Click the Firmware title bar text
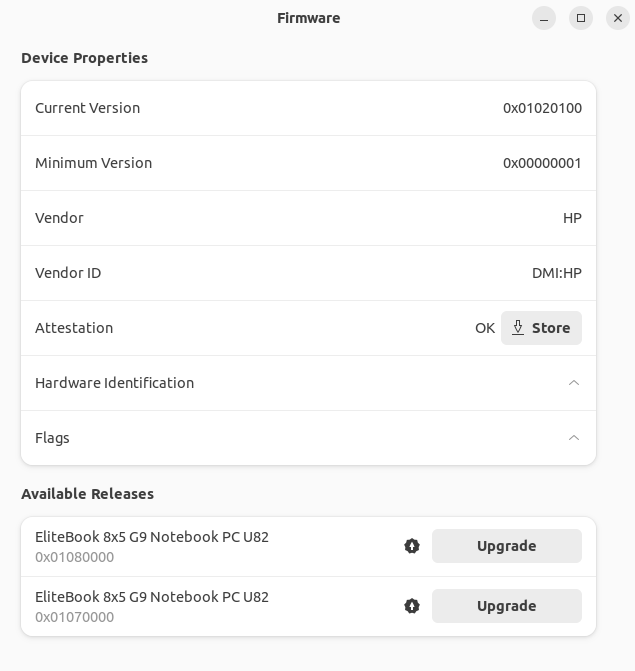Screen dimensions: 635x671 tap(308, 18)
